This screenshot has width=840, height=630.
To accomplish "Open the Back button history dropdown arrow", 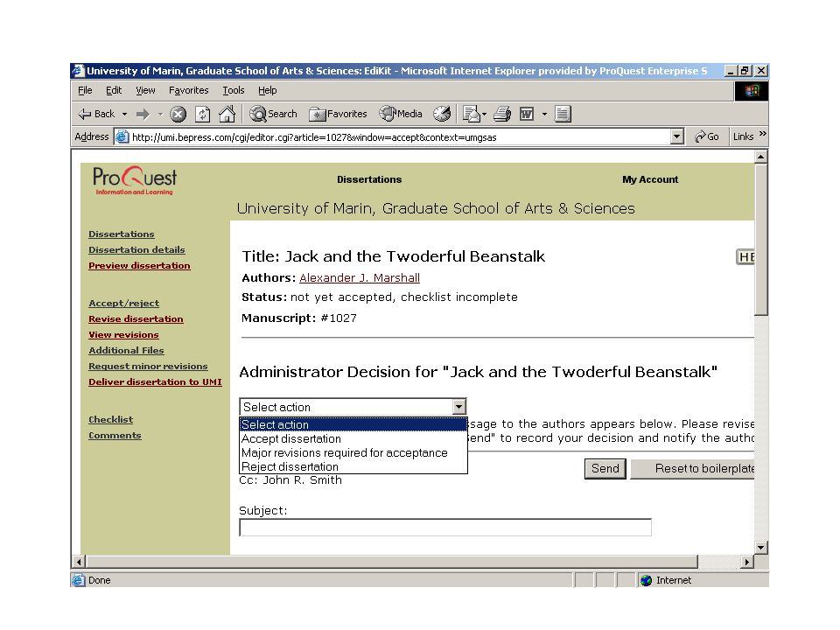I will (124, 114).
